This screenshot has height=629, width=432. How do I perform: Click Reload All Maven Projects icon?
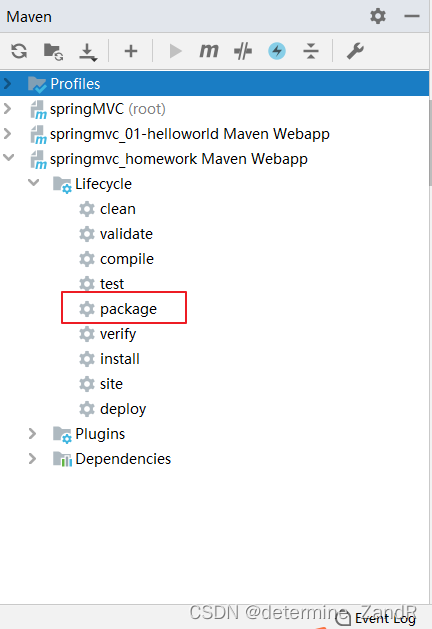[x=19, y=51]
